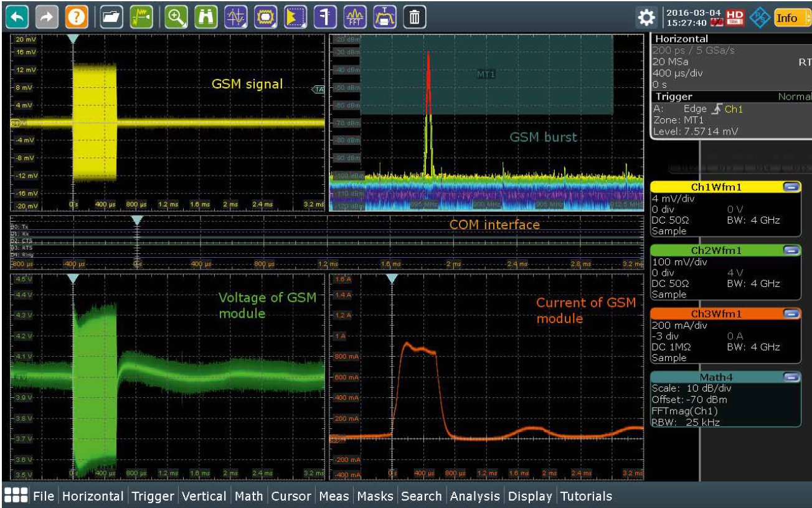Minimize the Ch1Wfm1 channel box
The height and width of the screenshot is (508, 812).
click(x=791, y=187)
